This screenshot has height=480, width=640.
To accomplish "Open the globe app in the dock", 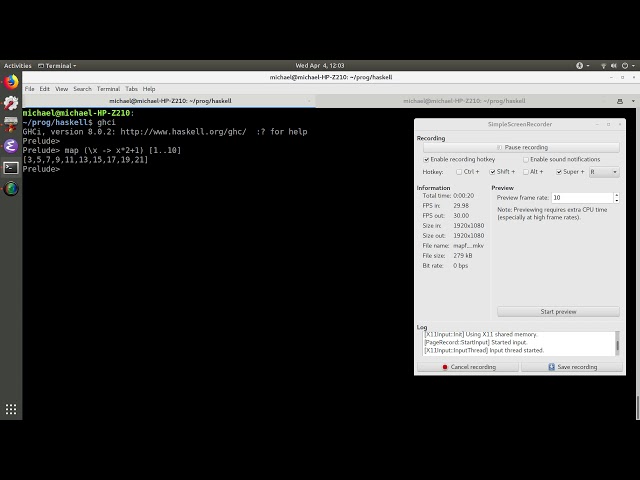I will pyautogui.click(x=11, y=188).
